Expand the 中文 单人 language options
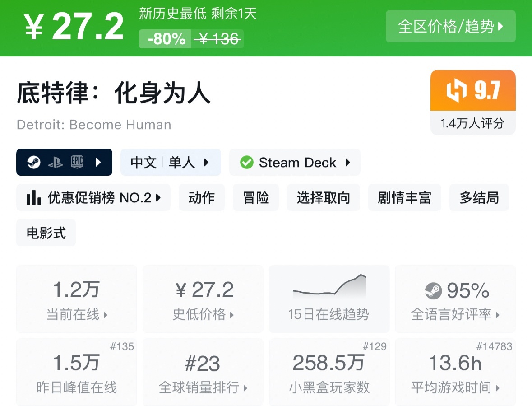532x406 pixels. tap(171, 162)
